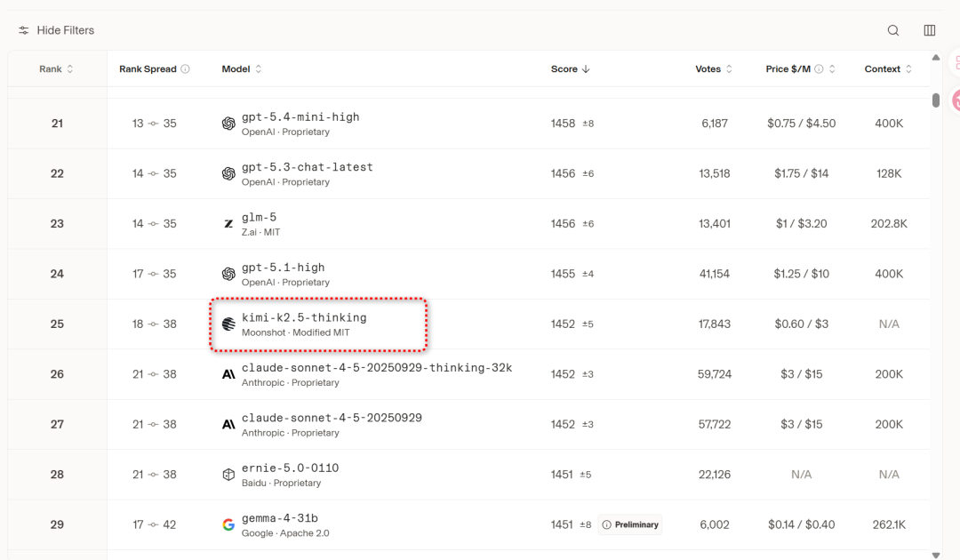Screen dimensions: 960x560
Task: Click price $1.75 / $14
Action: [x=802, y=174]
